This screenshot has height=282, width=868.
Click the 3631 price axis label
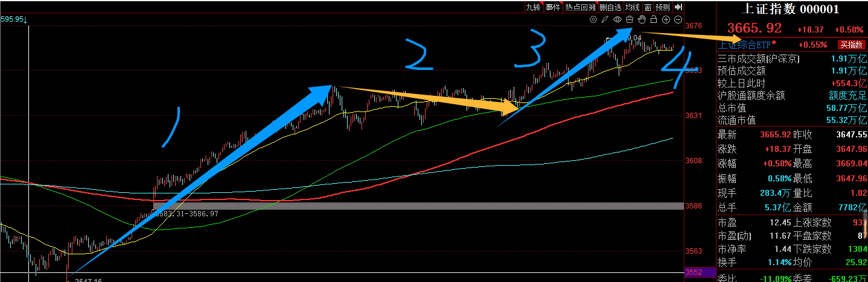(x=694, y=116)
